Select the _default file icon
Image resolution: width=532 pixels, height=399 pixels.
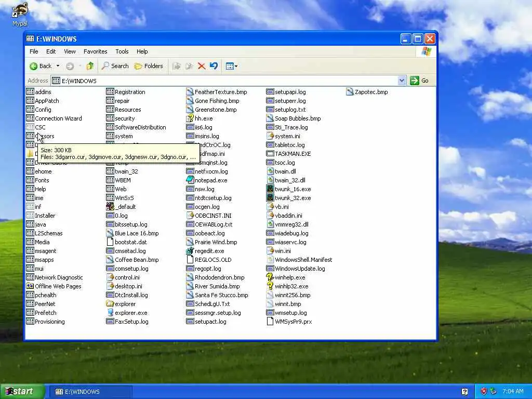pos(110,207)
